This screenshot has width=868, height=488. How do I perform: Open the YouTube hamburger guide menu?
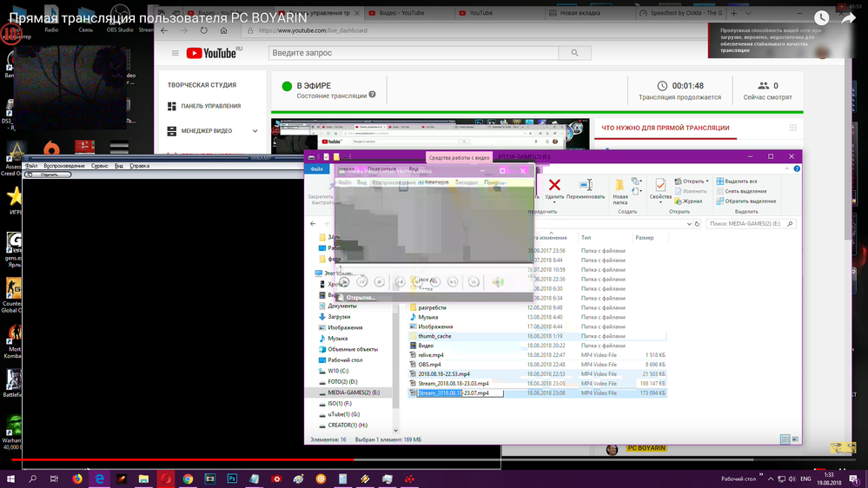[175, 53]
